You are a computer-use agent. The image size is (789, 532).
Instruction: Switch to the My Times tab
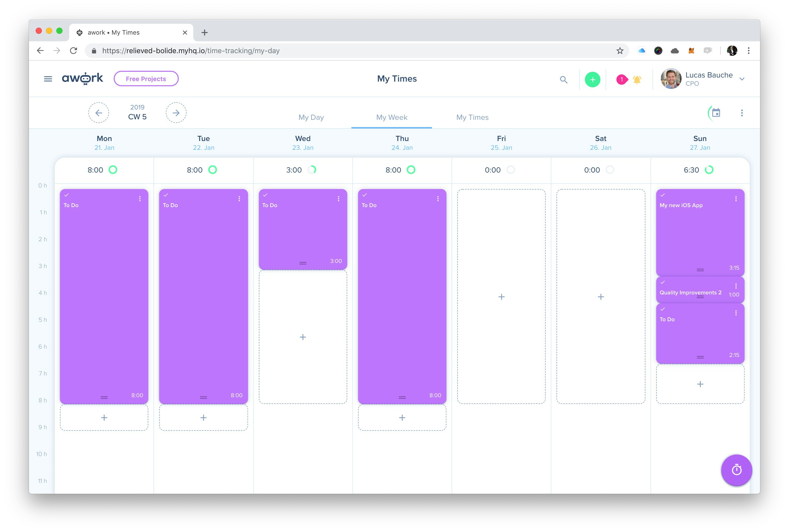tap(472, 117)
